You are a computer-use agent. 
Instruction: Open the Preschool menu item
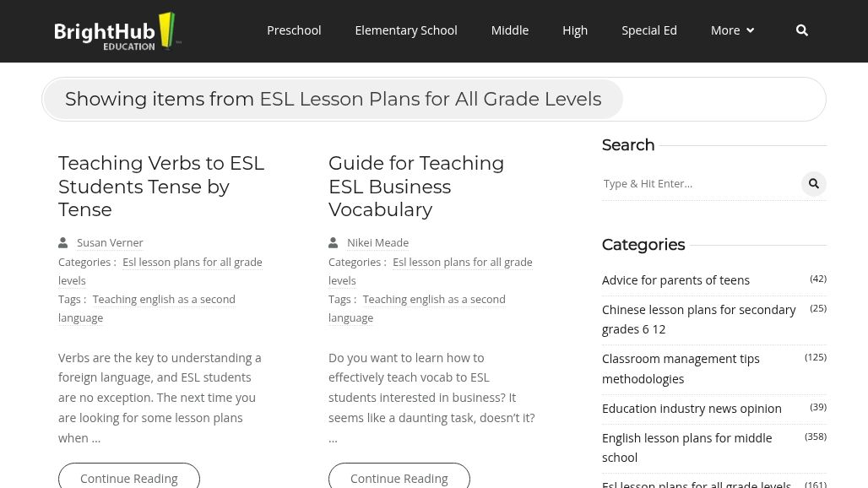pos(294,30)
